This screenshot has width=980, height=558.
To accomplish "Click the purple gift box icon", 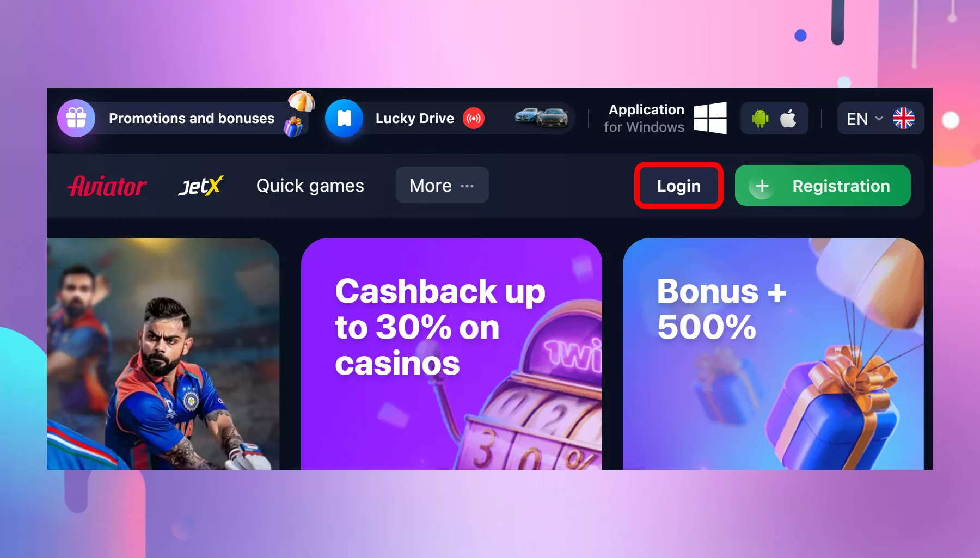I will tap(76, 118).
